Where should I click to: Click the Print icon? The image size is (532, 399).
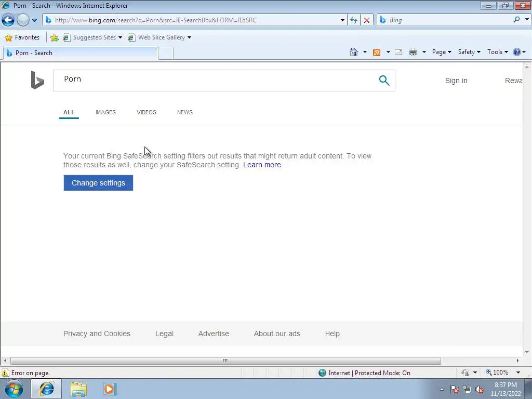pos(413,52)
